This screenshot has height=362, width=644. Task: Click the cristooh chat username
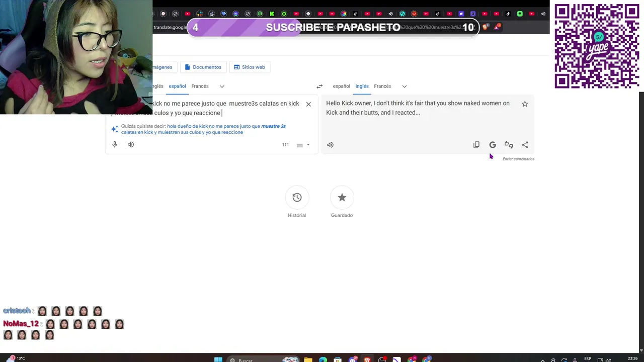(x=17, y=311)
